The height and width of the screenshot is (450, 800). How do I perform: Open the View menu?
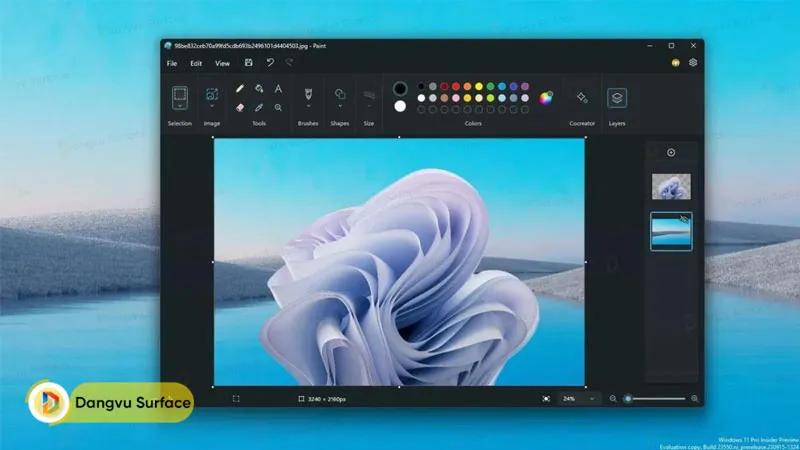(x=222, y=63)
